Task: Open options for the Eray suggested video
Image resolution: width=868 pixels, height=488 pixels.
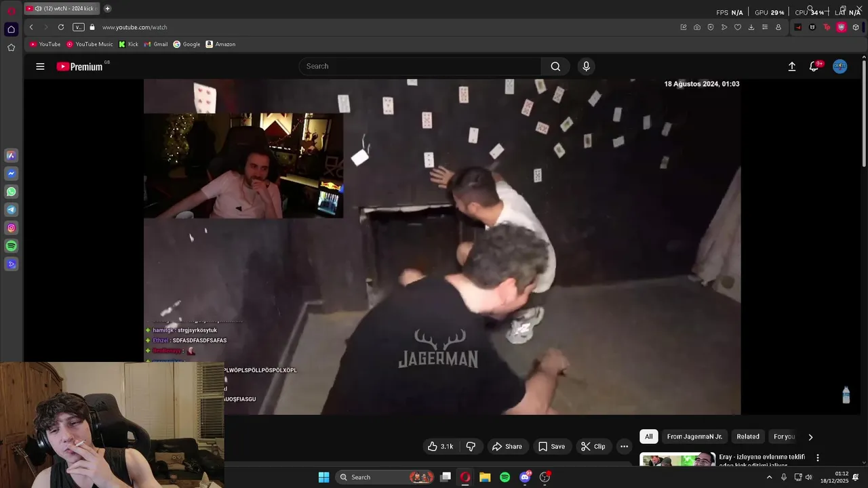Action: pyautogui.click(x=818, y=458)
